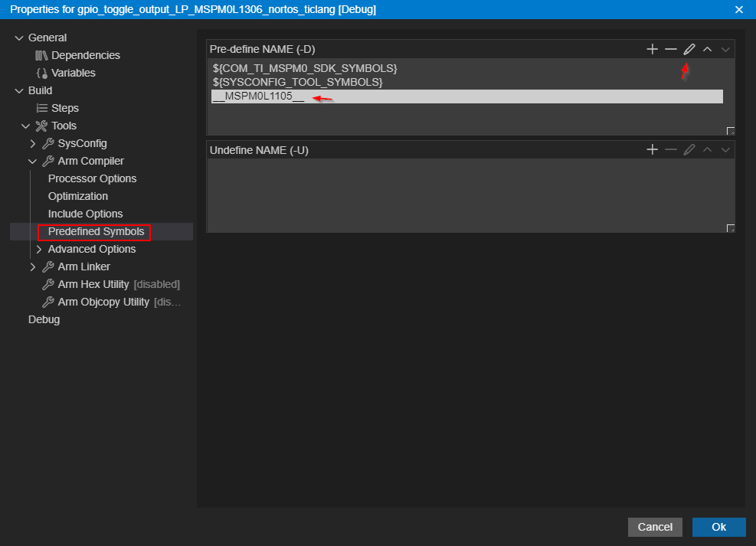Select the ${COM_TI_MSPM0_SDK_SYMBOLS} entry
The width and height of the screenshot is (756, 546).
coord(305,68)
